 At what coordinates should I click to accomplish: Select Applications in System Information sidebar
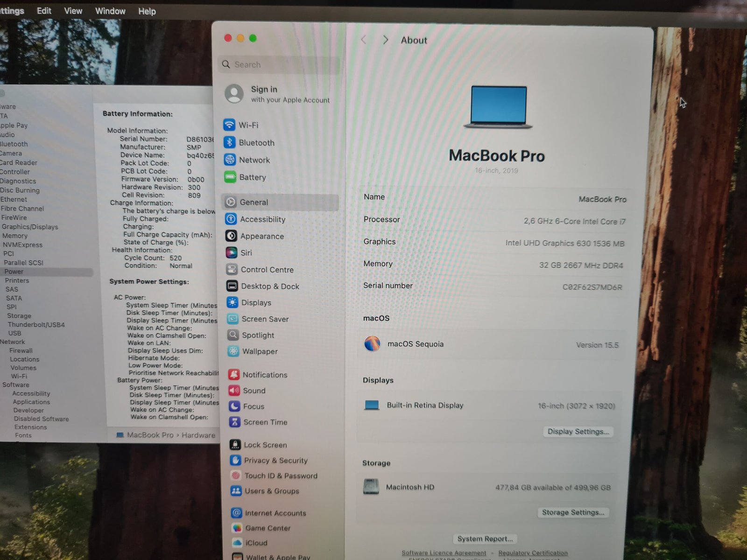(31, 402)
